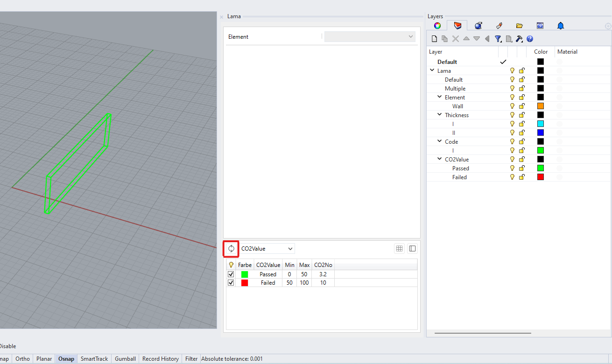This screenshot has height=364, width=612.
Task: Collapse the Code layer group
Action: click(x=440, y=141)
